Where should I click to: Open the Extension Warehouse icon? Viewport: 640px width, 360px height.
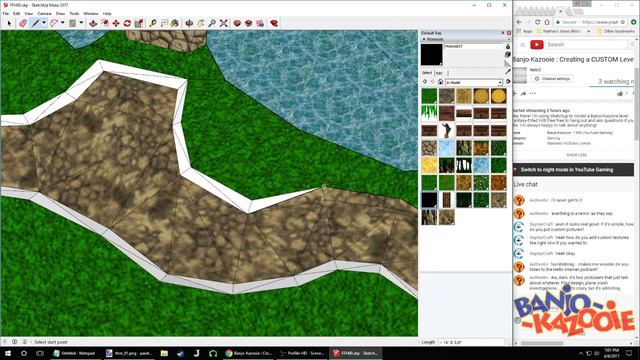click(x=249, y=23)
